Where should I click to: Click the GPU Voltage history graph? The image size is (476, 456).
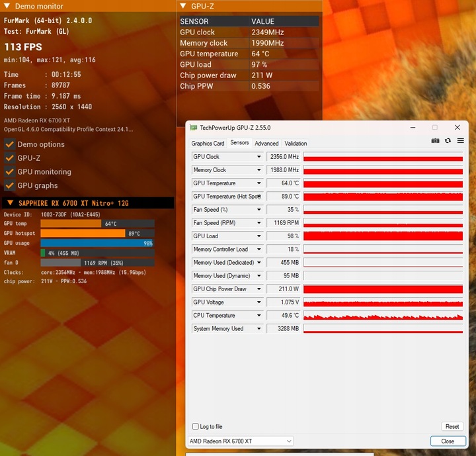(383, 302)
